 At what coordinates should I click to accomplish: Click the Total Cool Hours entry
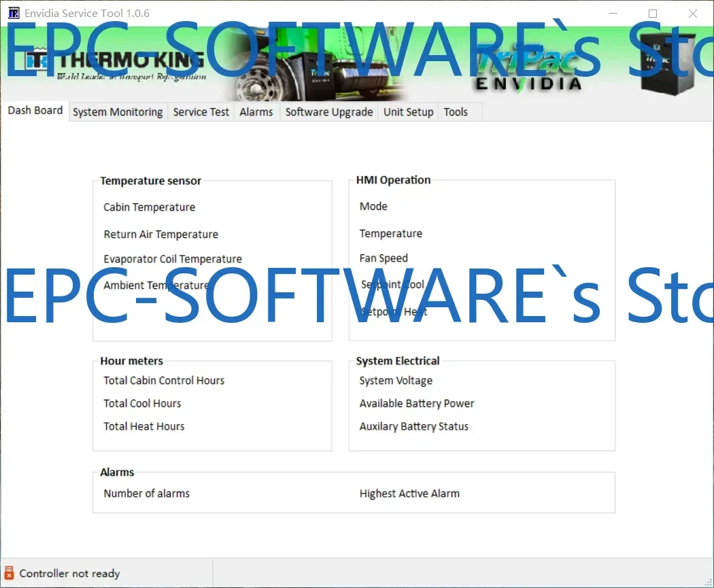coord(142,403)
